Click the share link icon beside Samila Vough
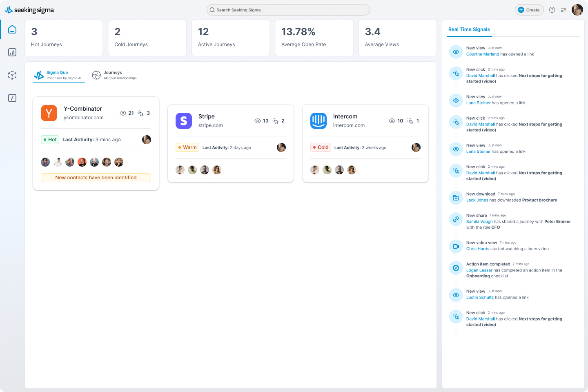The width and height of the screenshot is (588, 392). (x=456, y=219)
